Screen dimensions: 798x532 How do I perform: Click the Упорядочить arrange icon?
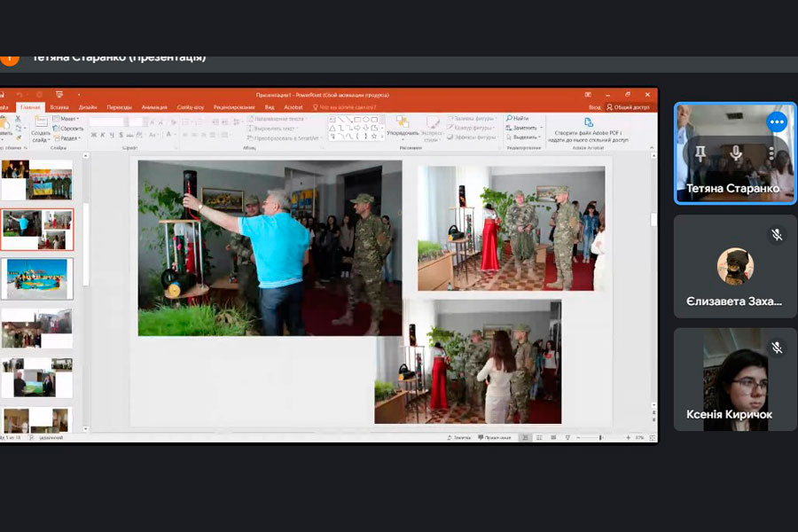tap(403, 124)
